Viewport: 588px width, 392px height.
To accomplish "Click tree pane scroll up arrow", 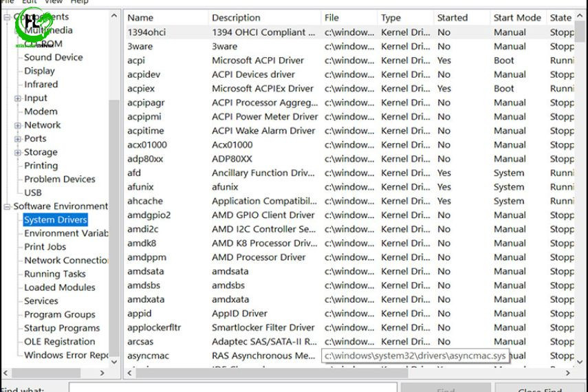I will pos(114,16).
